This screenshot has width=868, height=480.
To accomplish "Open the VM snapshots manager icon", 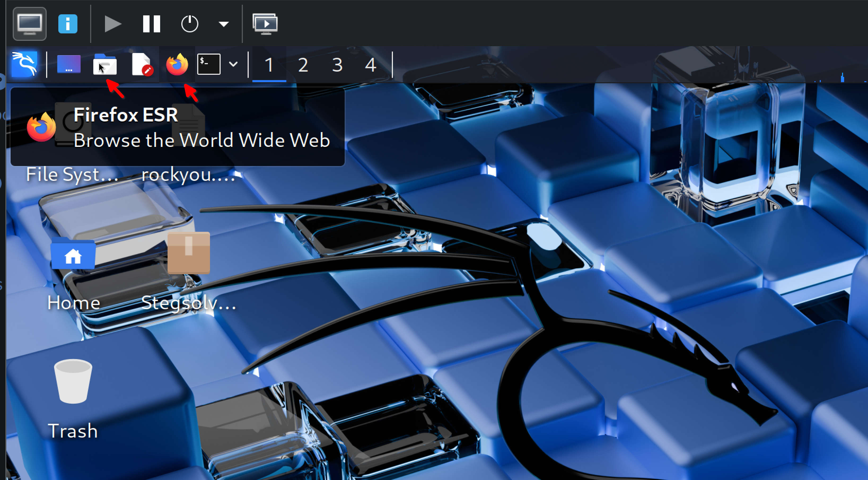I will coord(265,24).
